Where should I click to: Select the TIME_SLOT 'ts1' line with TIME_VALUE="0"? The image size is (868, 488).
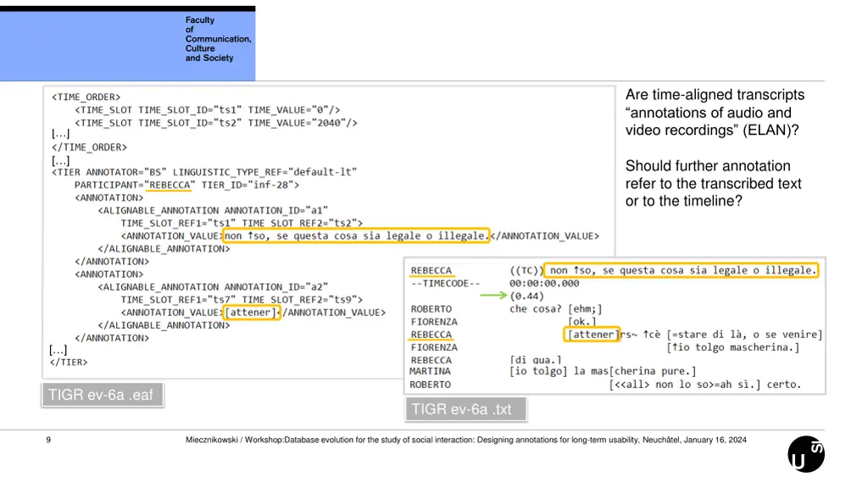(208, 110)
